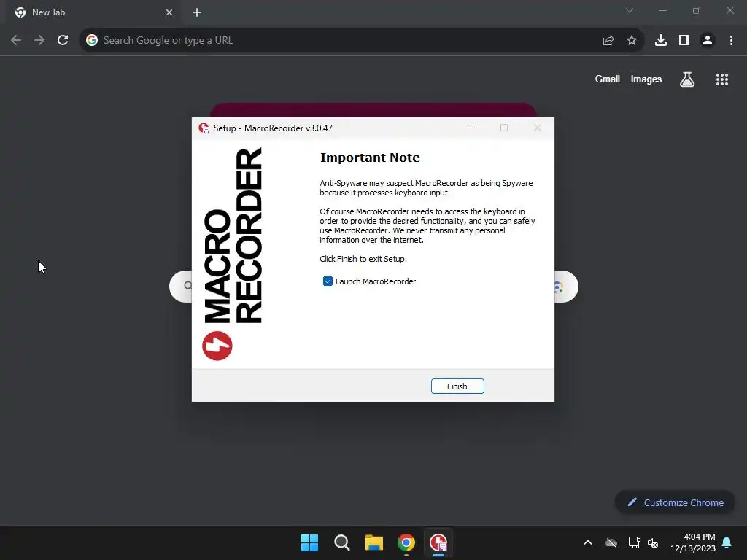Toggle Chrome side panel
Viewport: 747px width, 560px height.
684,41
